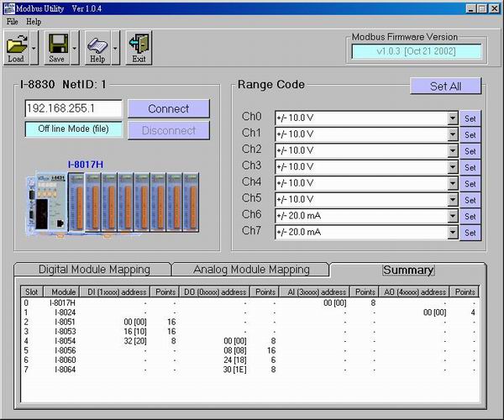Select the I-8051 row in summary table
Viewport: 504px width, 420px height.
coord(249,322)
